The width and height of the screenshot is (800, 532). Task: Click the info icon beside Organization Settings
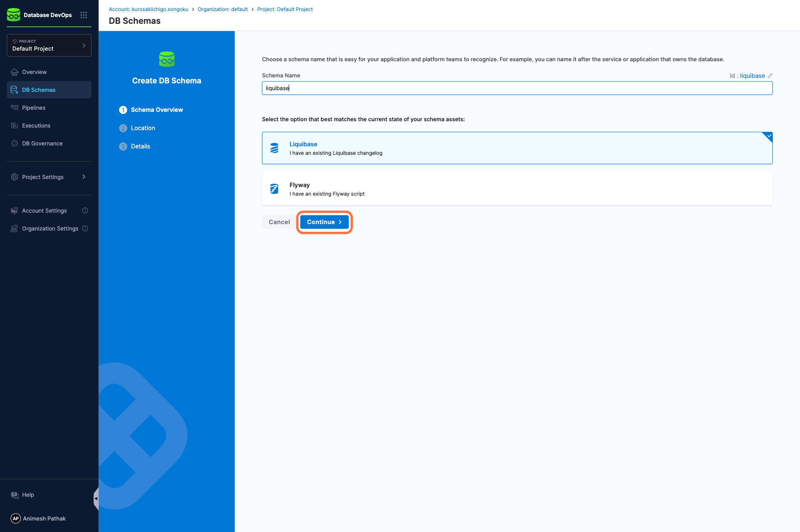coord(85,228)
